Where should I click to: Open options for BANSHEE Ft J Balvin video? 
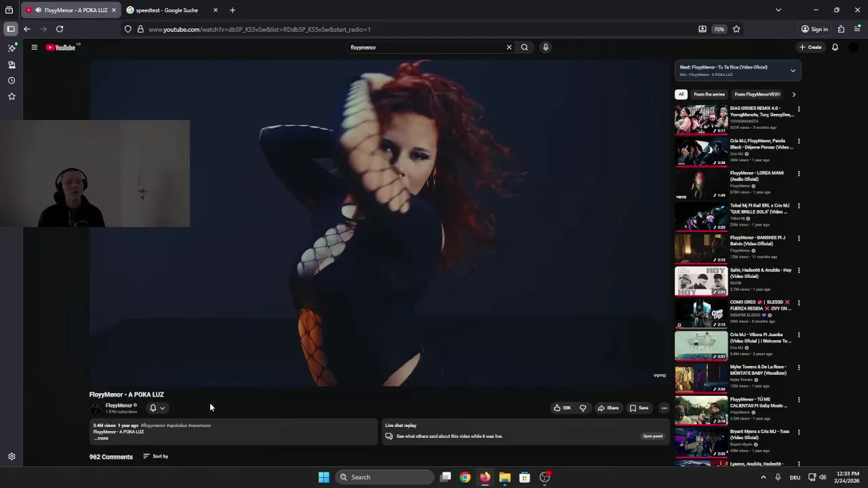[799, 239]
